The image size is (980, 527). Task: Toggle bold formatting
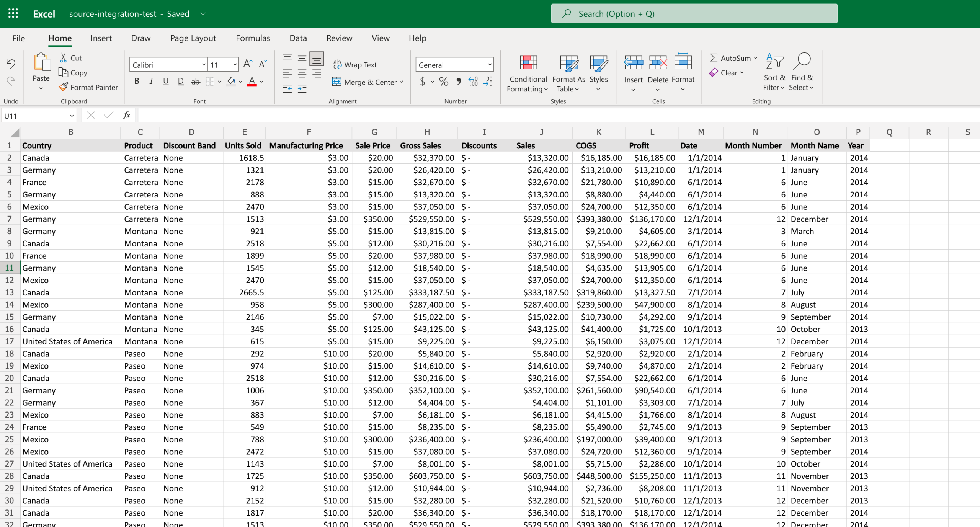137,81
